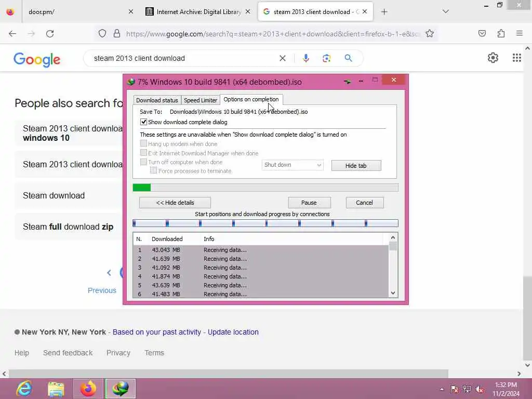Click Google logo to go home
This screenshot has height=399, width=532.
37,60
